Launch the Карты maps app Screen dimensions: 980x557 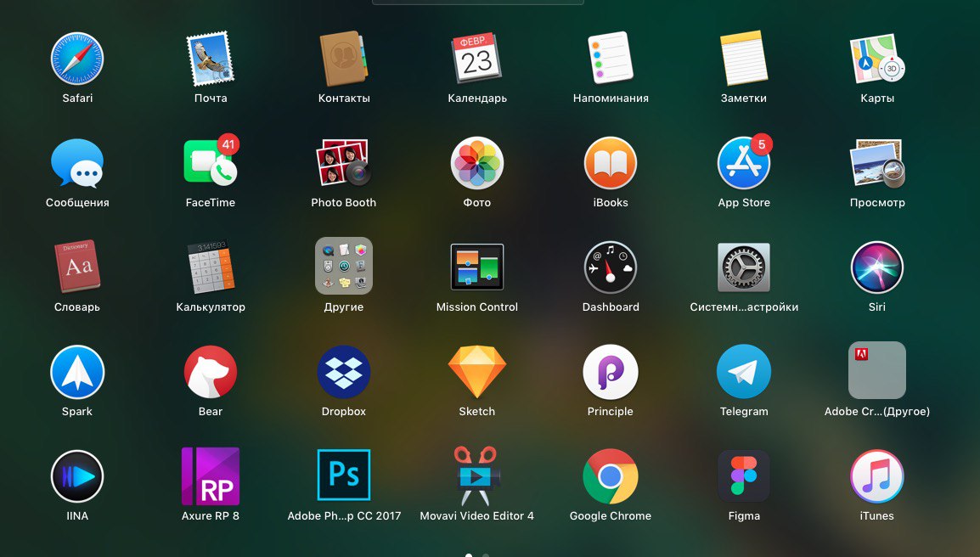click(x=877, y=59)
